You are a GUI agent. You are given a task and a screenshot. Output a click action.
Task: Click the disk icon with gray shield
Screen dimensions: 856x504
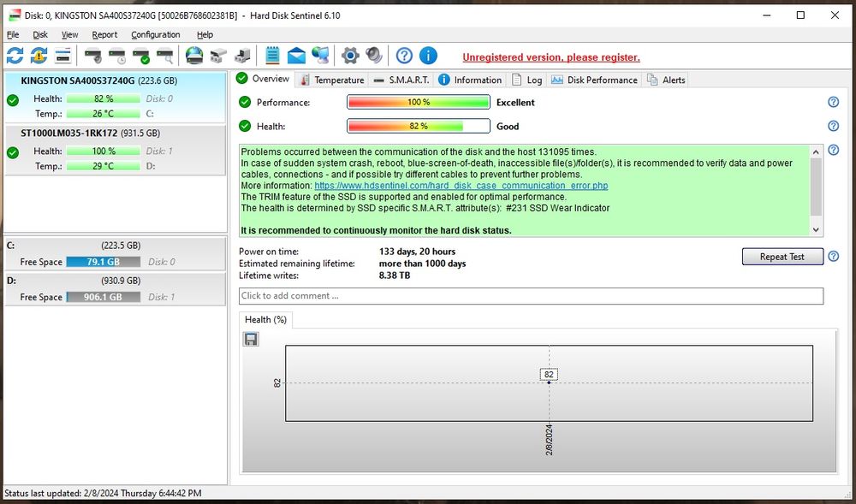click(93, 56)
